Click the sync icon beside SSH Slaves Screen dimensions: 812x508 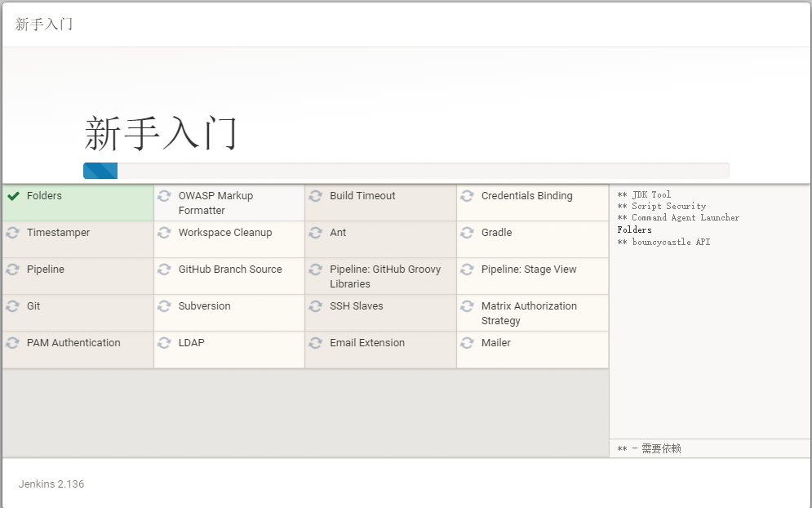click(316, 306)
